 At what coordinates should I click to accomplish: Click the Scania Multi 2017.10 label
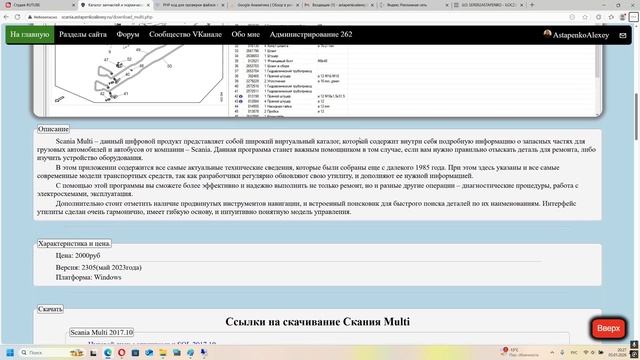101,332
